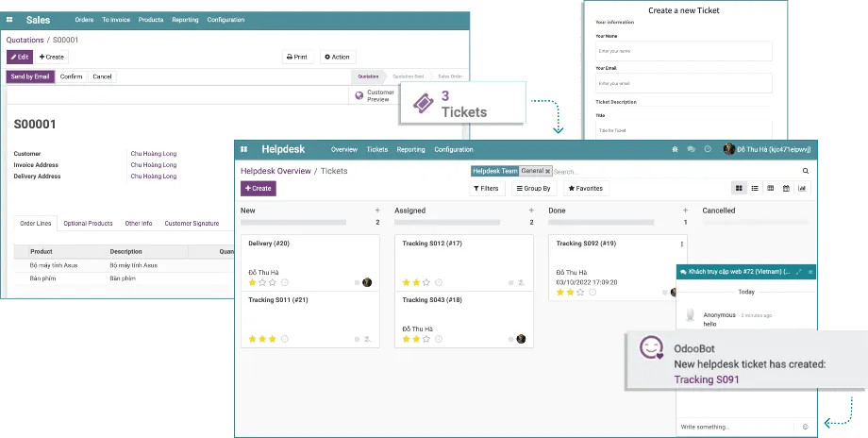Image resolution: width=868 pixels, height=438 pixels.
Task: Open the Tracking S091 ticket link
Action: tap(707, 379)
